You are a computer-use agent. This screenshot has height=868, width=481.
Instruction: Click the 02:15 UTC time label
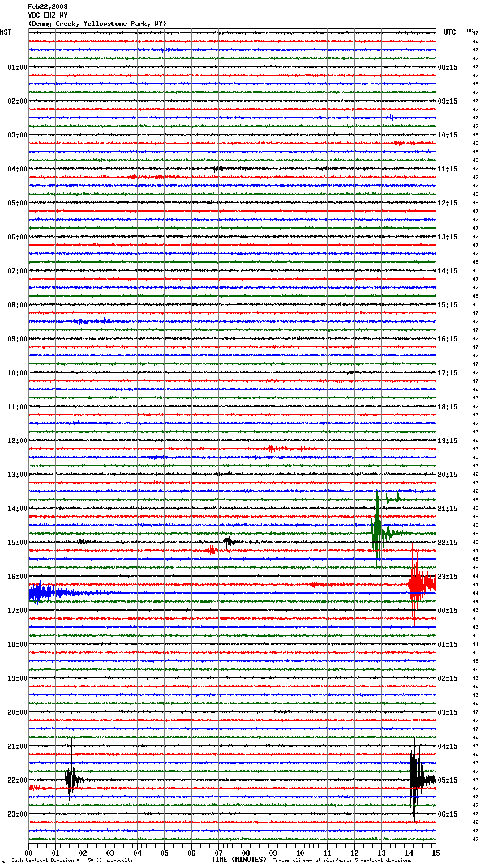pos(448,678)
